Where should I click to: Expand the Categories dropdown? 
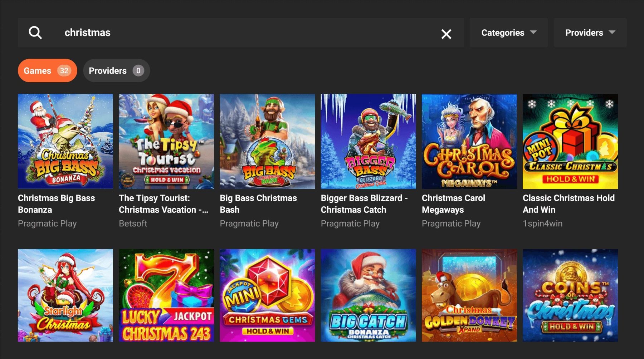(508, 33)
